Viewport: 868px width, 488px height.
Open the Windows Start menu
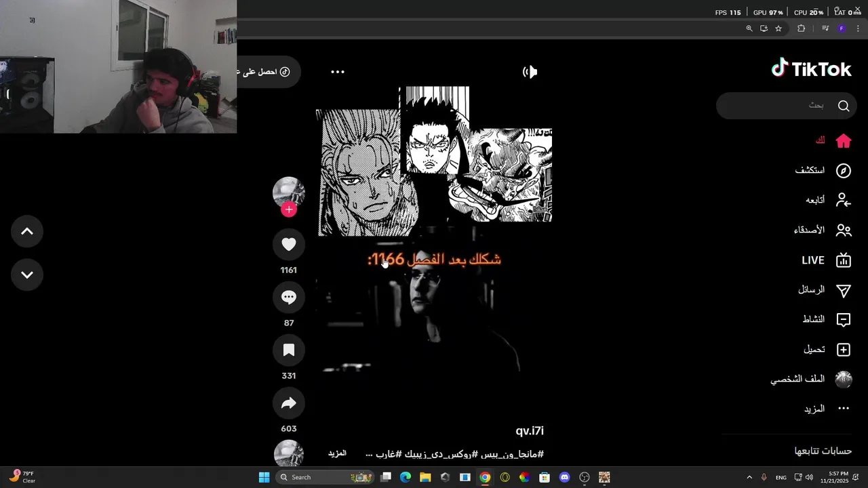264,477
